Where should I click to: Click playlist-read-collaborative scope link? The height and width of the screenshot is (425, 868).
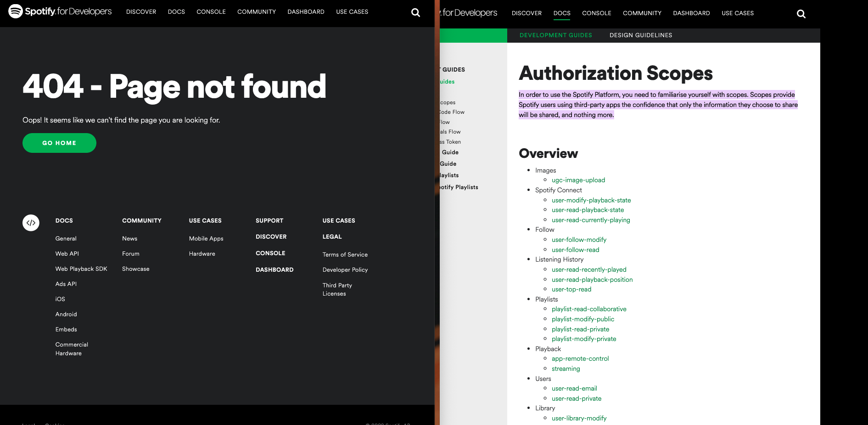589,309
